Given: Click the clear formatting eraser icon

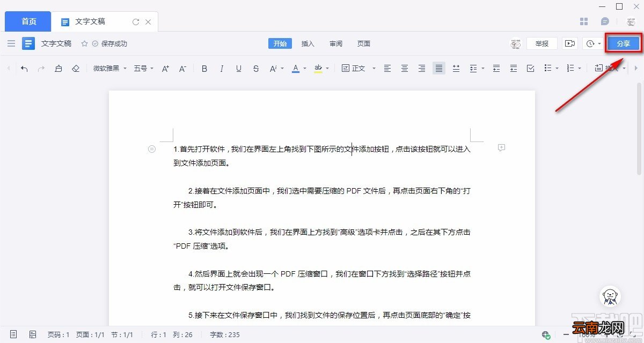Looking at the screenshot, I should point(76,69).
